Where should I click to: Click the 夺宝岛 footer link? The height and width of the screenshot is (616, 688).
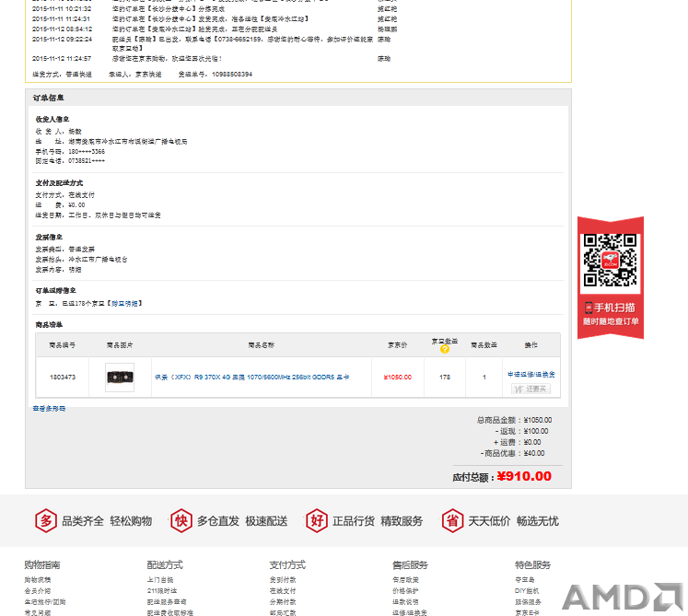pyautogui.click(x=525, y=579)
